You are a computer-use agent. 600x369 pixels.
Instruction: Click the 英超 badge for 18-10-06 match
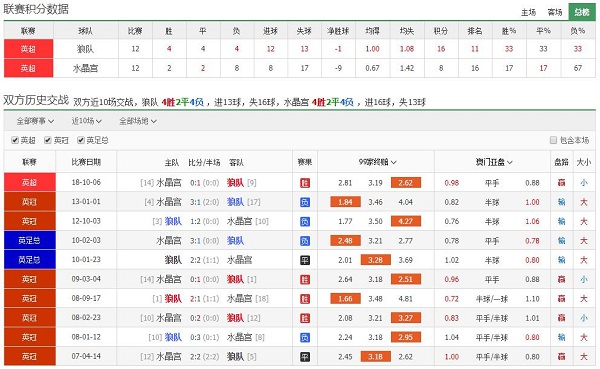coord(29,182)
